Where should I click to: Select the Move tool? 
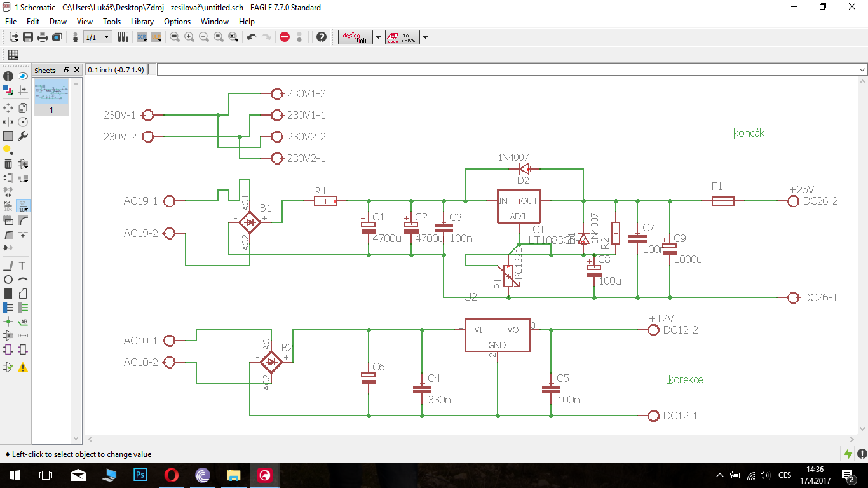8,108
